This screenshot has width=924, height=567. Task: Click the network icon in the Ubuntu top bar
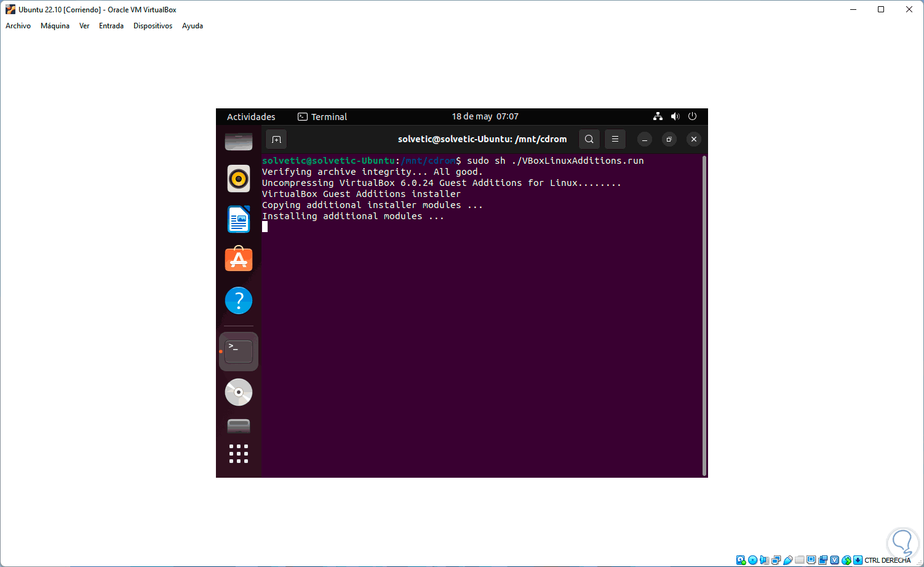[658, 116]
